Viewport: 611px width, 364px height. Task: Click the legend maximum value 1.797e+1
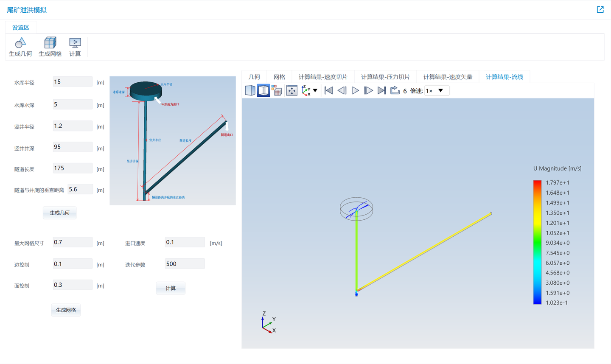tap(558, 183)
